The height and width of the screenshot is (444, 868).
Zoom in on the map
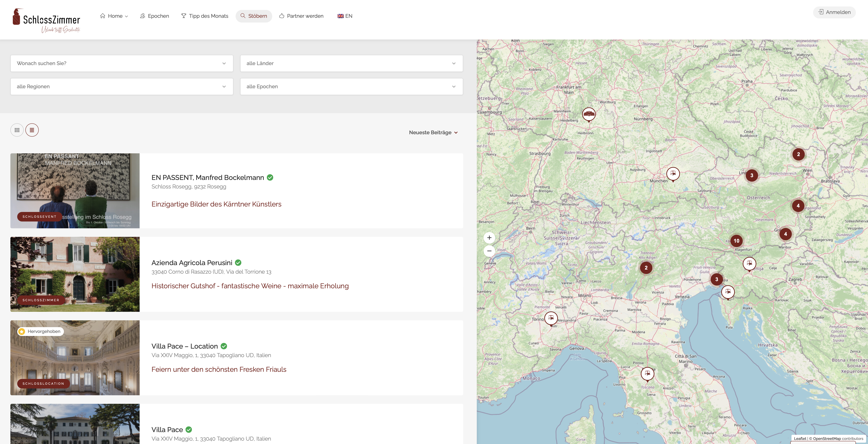(x=489, y=238)
